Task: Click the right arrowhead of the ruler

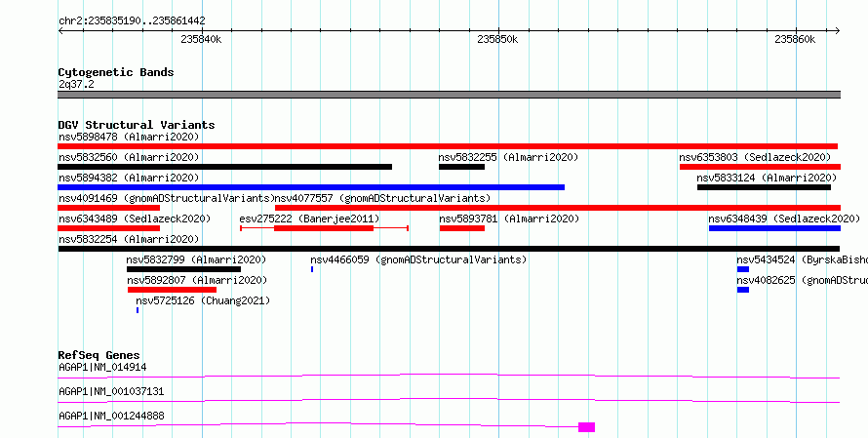Action: coord(837,31)
